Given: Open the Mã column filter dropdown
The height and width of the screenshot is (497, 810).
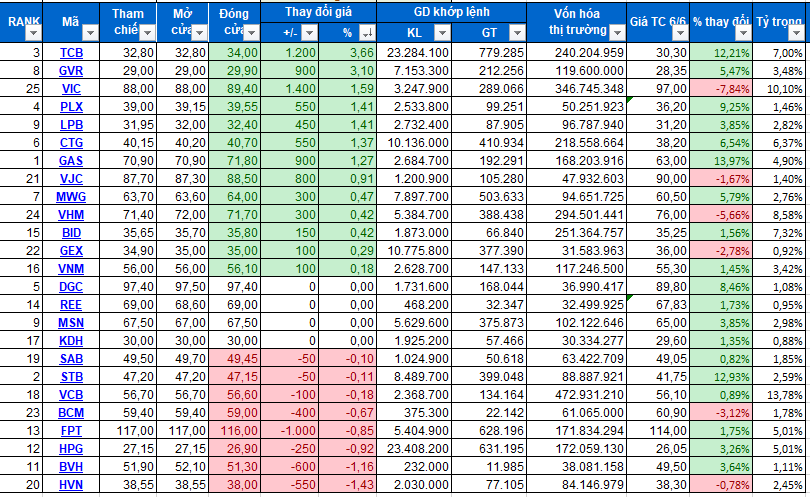Looking at the screenshot, I should coord(90,34).
